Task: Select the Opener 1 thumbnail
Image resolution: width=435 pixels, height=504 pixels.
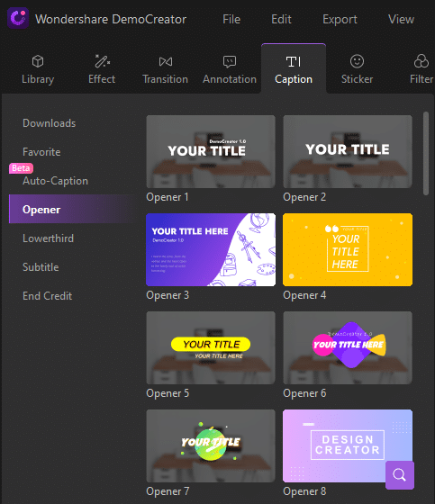Action: [211, 152]
